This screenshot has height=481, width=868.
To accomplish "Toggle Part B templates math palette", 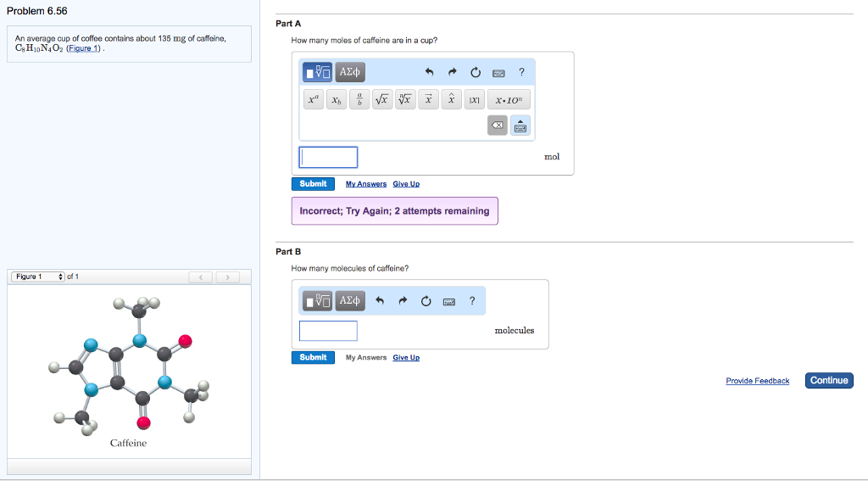I will click(x=318, y=300).
